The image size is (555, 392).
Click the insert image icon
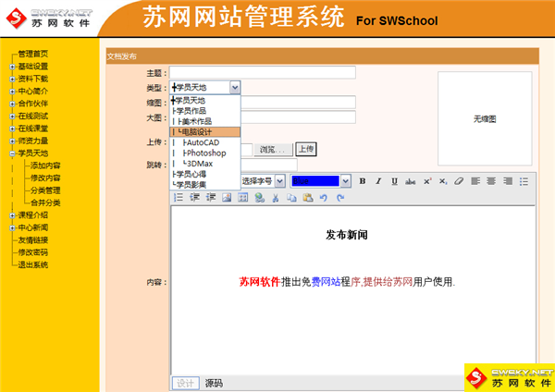pos(227,198)
